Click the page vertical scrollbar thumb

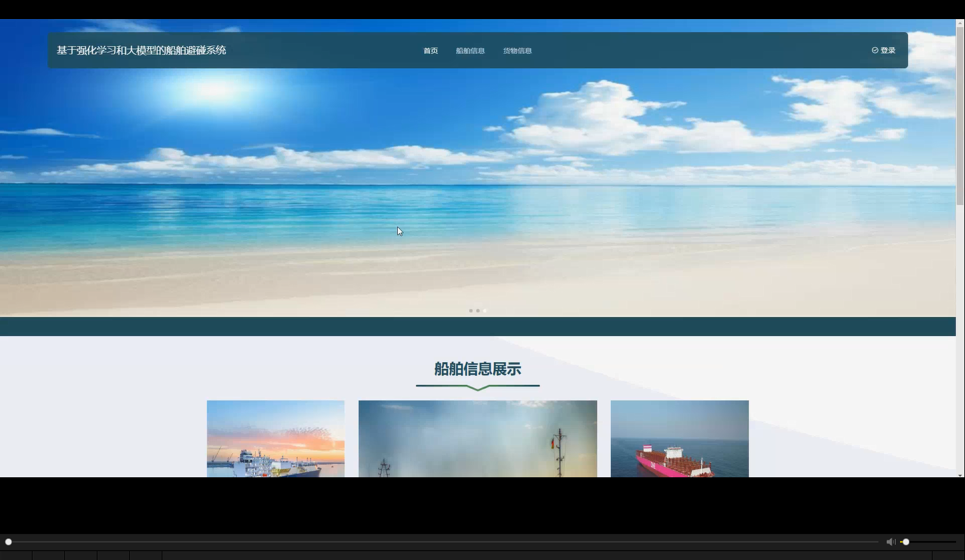pos(960,116)
